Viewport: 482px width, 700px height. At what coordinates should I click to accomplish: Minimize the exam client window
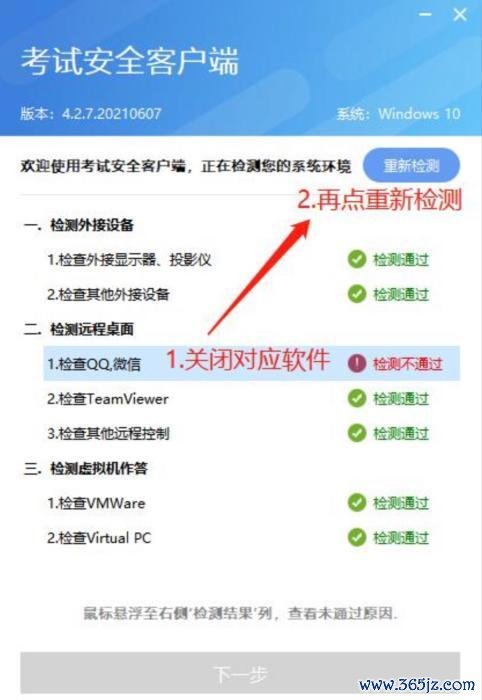(x=425, y=15)
